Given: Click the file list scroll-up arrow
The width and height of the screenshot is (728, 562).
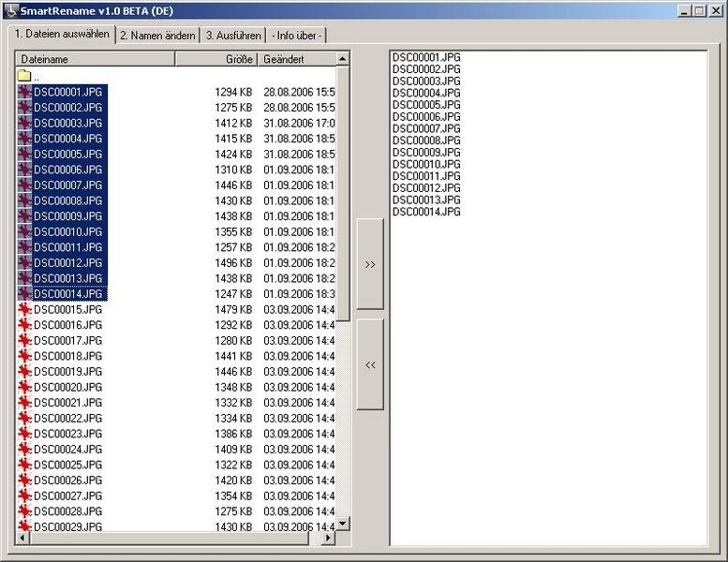Looking at the screenshot, I should pos(342,58).
